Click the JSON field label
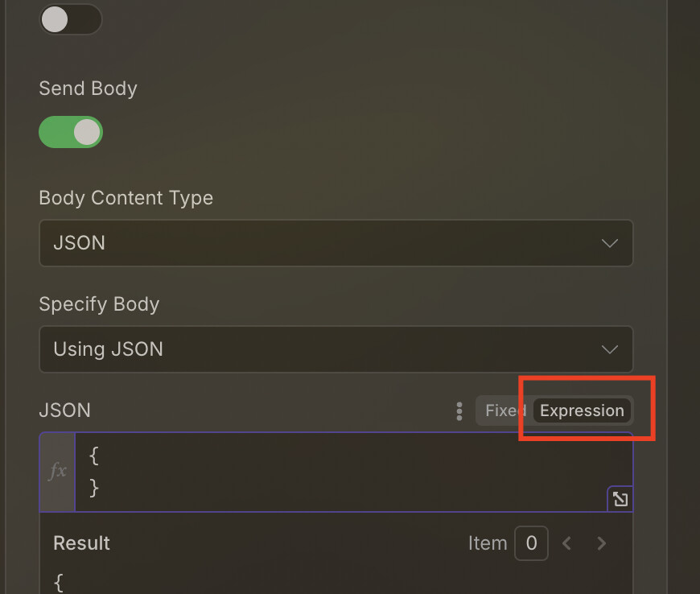 tap(64, 410)
